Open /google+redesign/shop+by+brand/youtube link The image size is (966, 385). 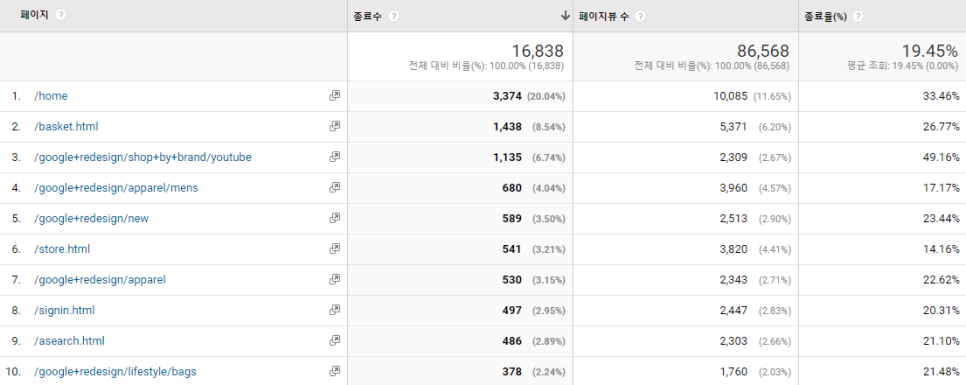[142, 157]
